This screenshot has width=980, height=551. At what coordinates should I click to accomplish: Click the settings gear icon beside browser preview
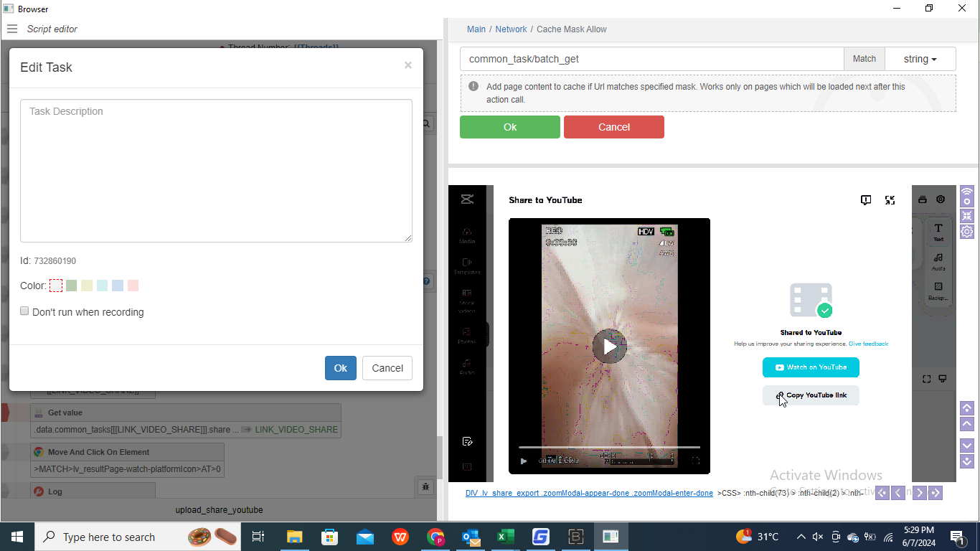coord(966,232)
